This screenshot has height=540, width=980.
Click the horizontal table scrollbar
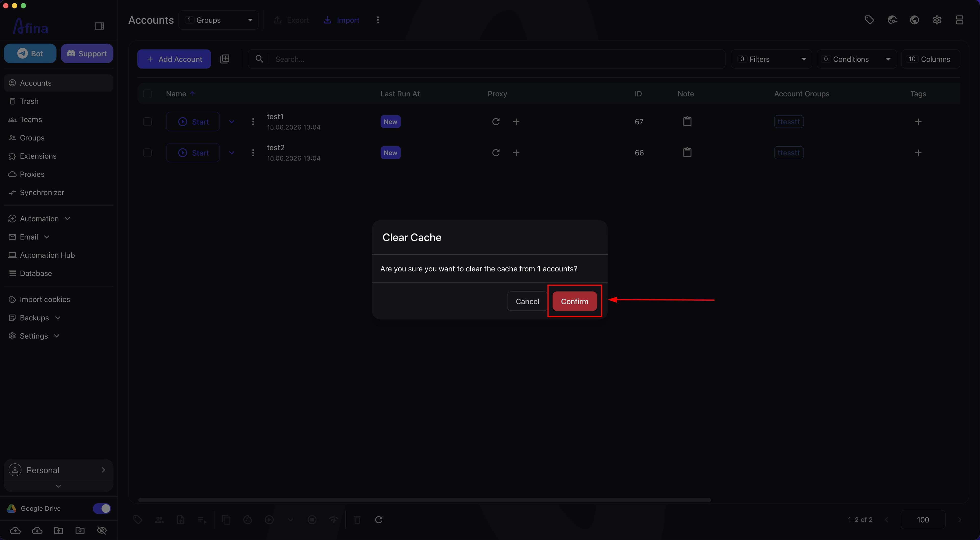tap(424, 500)
